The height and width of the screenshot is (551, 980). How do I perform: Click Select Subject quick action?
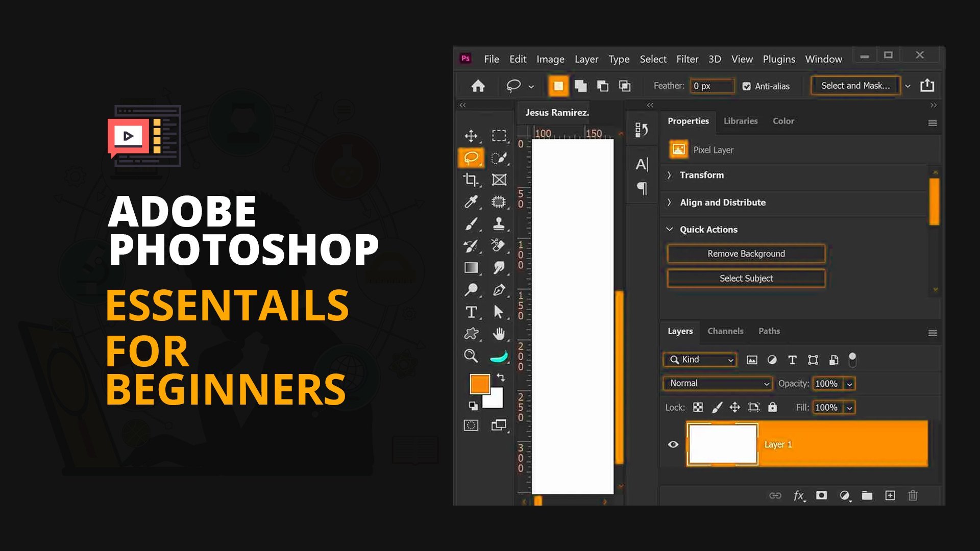tap(745, 278)
